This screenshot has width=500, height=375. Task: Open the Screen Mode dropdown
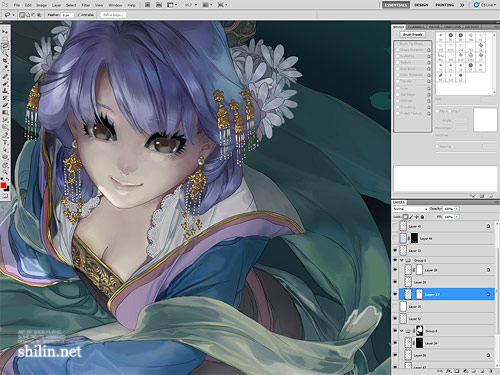(222, 5)
